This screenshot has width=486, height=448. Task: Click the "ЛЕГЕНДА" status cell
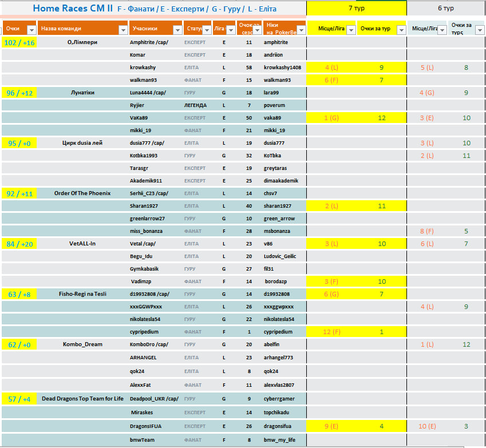click(195, 105)
